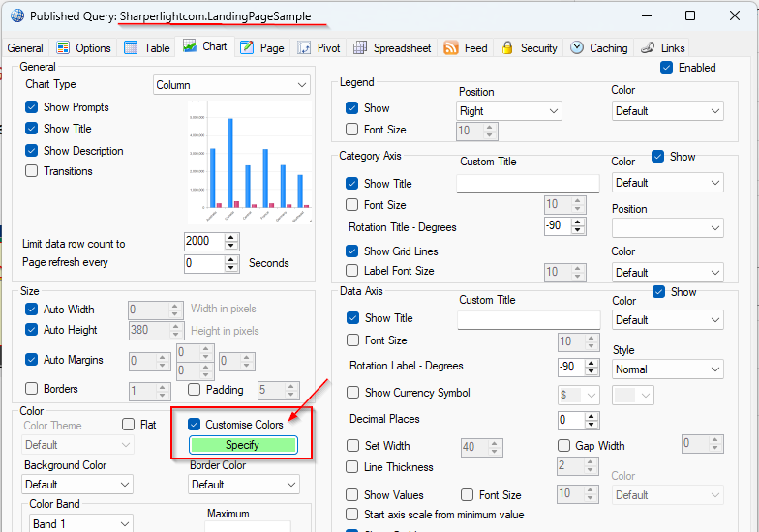The width and height of the screenshot is (759, 532).
Task: Toggle the Show Prompts checkbox
Action: coord(31,106)
